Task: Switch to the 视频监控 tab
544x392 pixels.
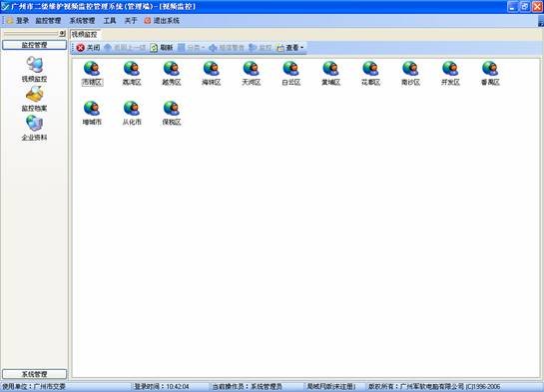Action: [84, 34]
